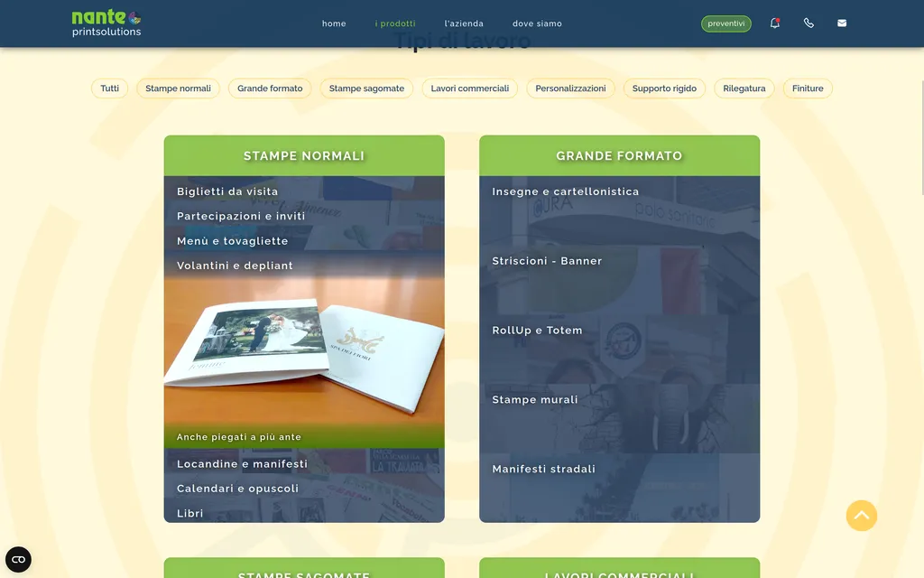Go to the dove siamo page
924x578 pixels.
point(537,23)
